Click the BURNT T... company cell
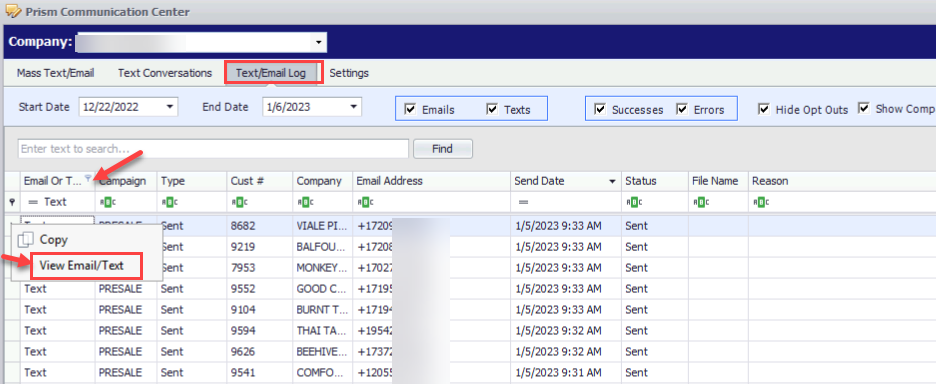 [x=322, y=310]
